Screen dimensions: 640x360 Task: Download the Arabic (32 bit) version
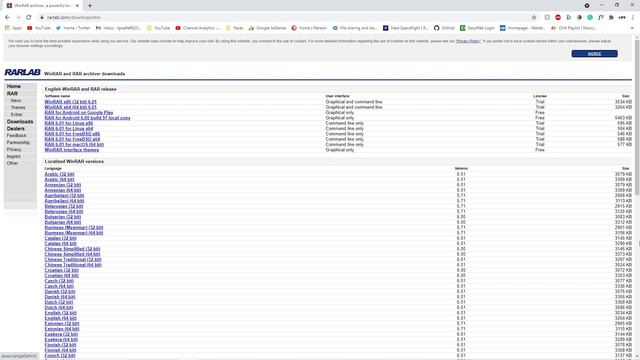(x=60, y=174)
